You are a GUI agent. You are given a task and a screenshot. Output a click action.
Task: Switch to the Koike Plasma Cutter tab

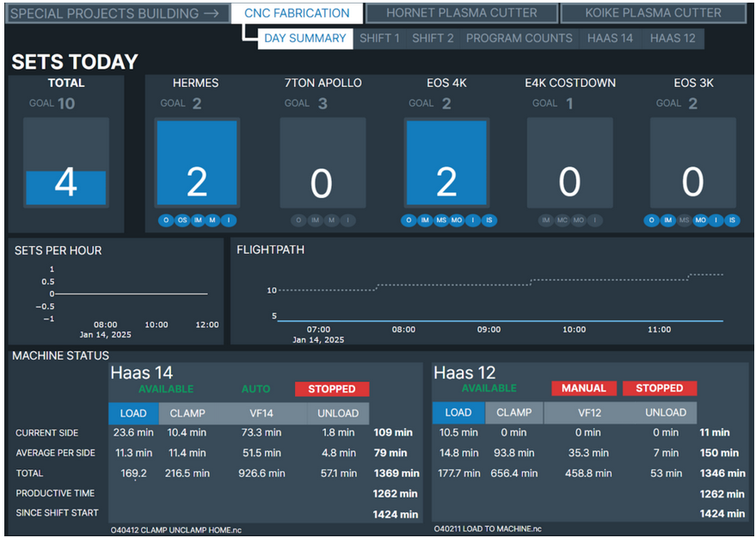click(x=654, y=13)
